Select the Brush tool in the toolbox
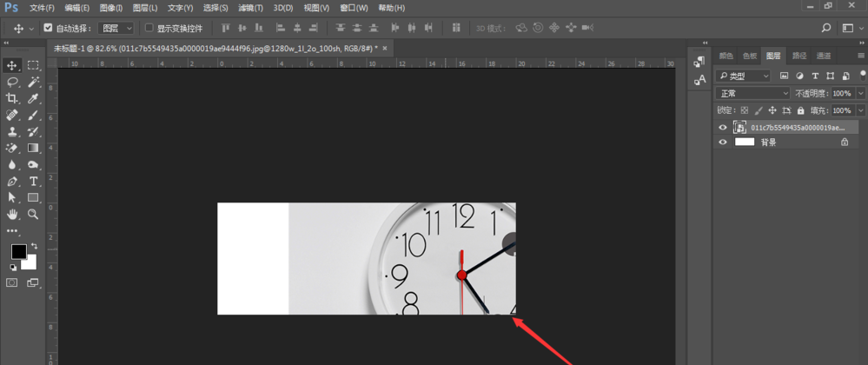The image size is (868, 365). [x=33, y=116]
